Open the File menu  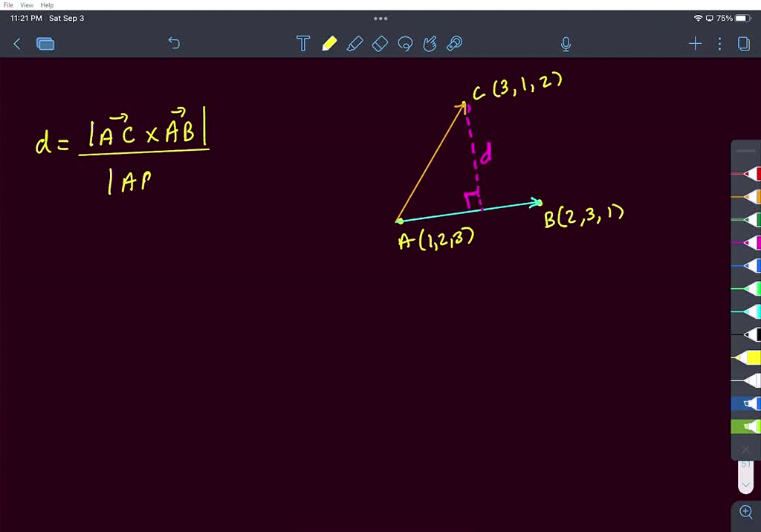[x=7, y=4]
